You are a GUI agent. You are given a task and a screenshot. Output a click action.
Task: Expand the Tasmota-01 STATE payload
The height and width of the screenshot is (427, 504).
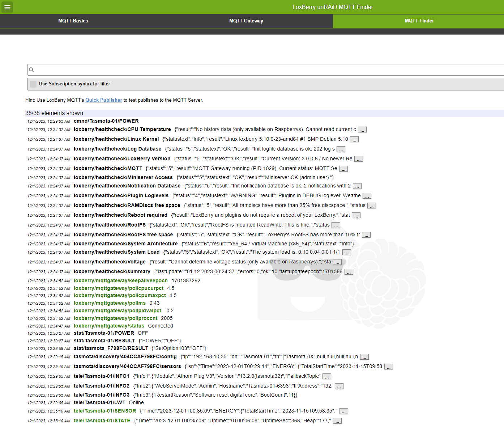coord(337,421)
